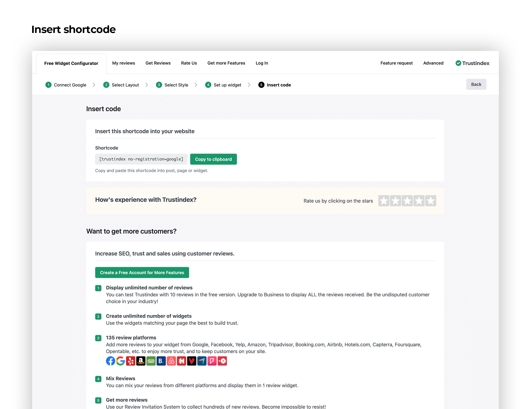Click the Airbnb platform icon
This screenshot has height=409, width=532.
[171, 361]
